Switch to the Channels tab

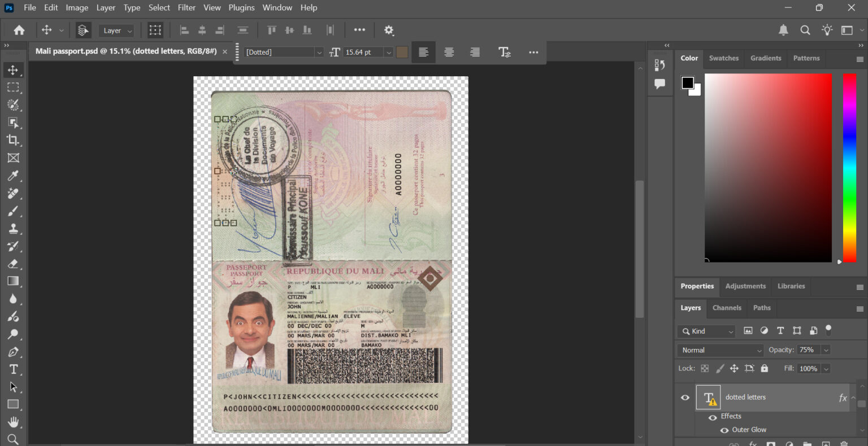(727, 308)
